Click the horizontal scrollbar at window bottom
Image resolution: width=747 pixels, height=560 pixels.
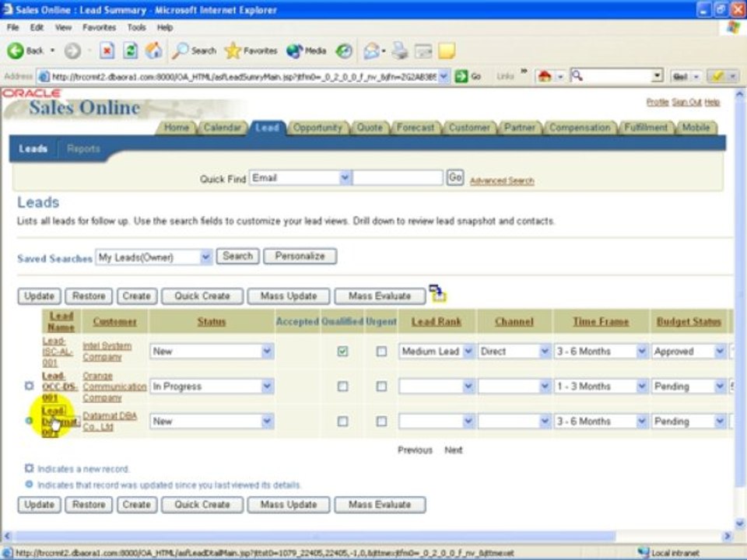[314, 536]
